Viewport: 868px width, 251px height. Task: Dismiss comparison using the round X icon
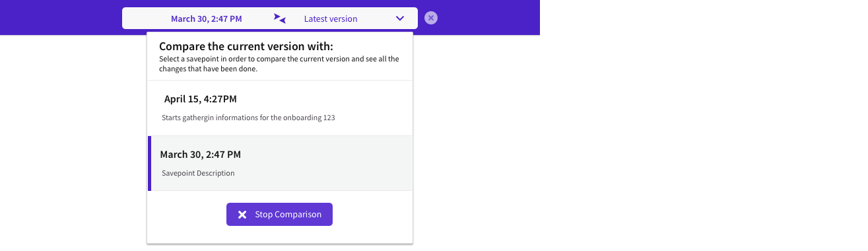coord(431,18)
